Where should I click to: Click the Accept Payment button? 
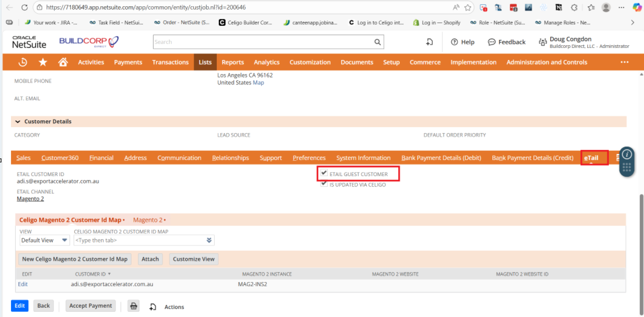point(90,306)
